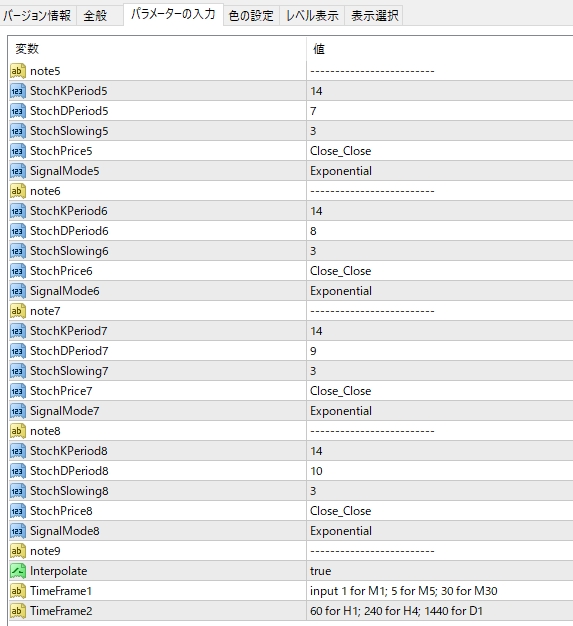Image resolution: width=573 pixels, height=626 pixels.
Task: Select the StochSlowing6 variable name
Action: pyautogui.click(x=69, y=251)
